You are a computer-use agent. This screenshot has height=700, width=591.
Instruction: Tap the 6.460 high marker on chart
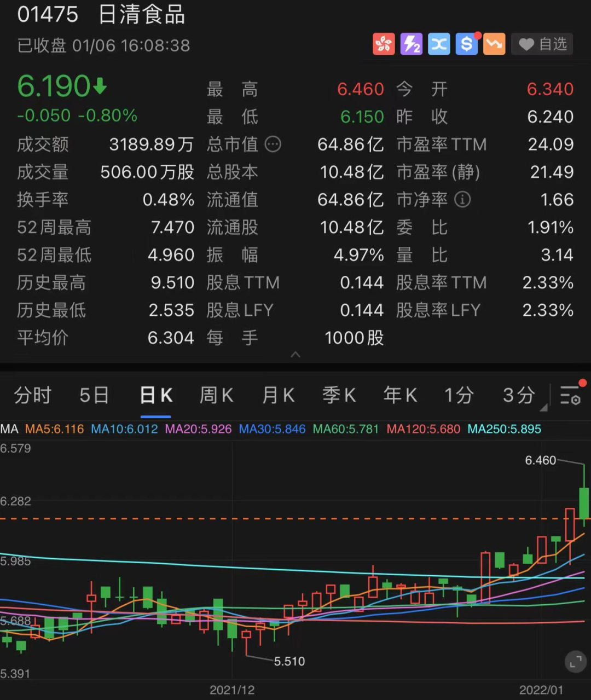[541, 460]
